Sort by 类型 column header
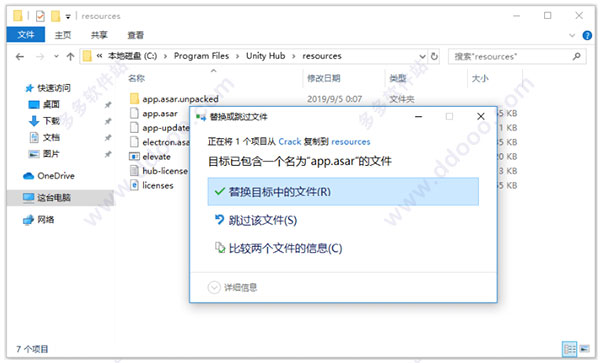Viewport: 600px width, 363px height. 398,78
